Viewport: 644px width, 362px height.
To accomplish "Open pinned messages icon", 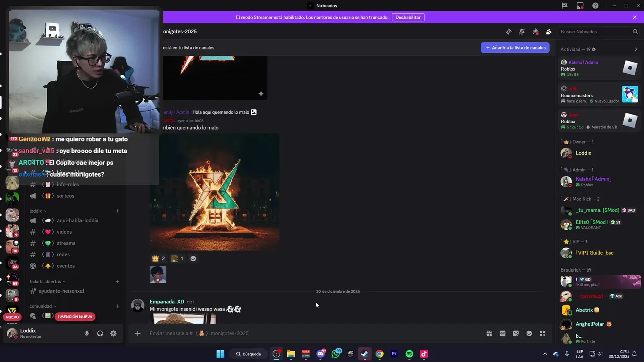I will pos(535,31).
